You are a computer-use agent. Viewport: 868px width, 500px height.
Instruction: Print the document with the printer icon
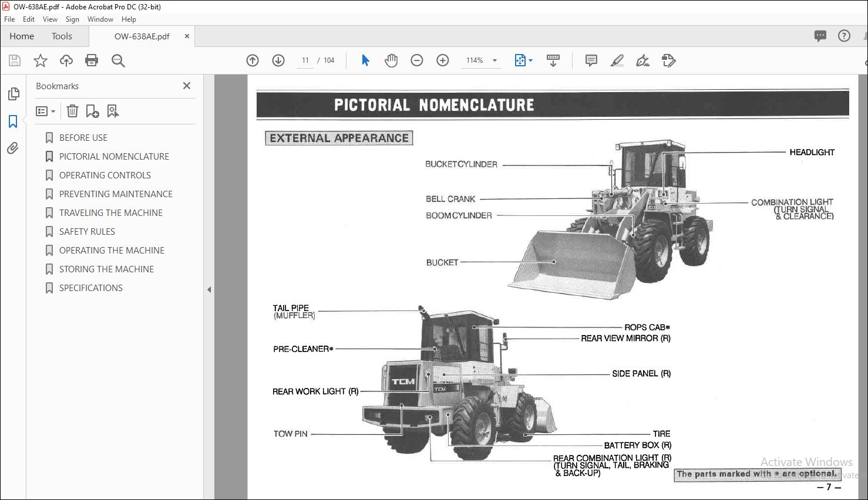[x=92, y=60]
